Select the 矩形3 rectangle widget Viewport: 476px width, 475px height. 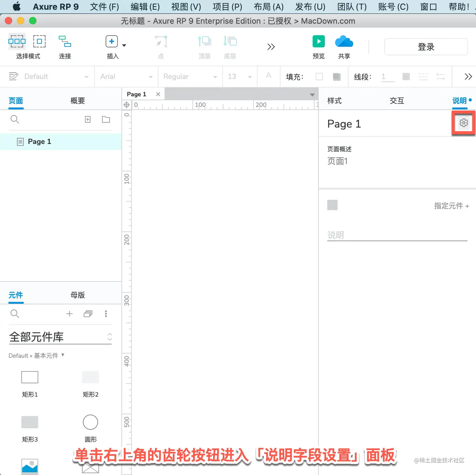[x=30, y=422]
